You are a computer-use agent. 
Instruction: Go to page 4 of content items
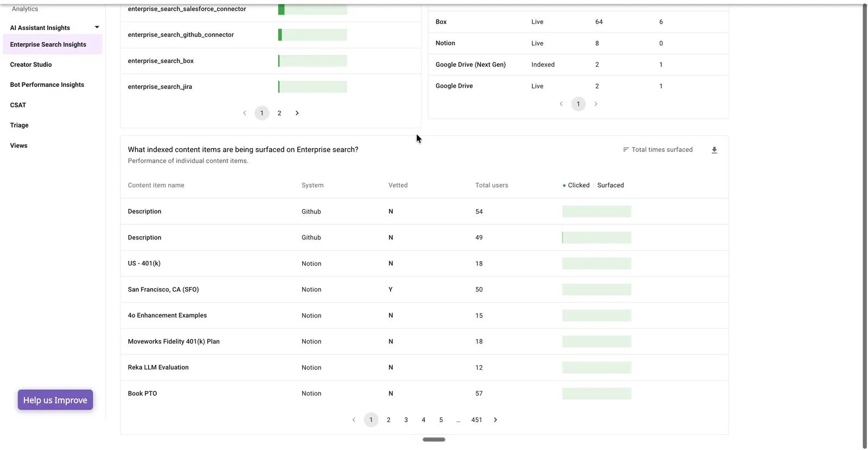(x=424, y=420)
